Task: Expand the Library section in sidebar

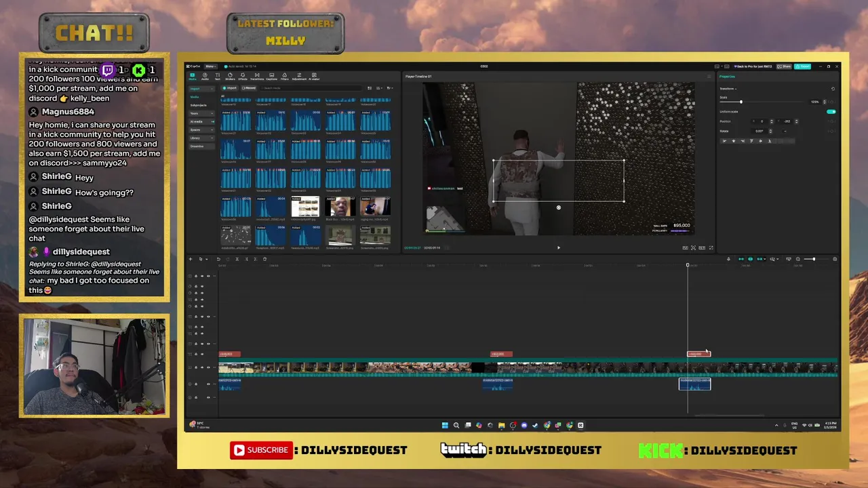Action: click(x=201, y=138)
